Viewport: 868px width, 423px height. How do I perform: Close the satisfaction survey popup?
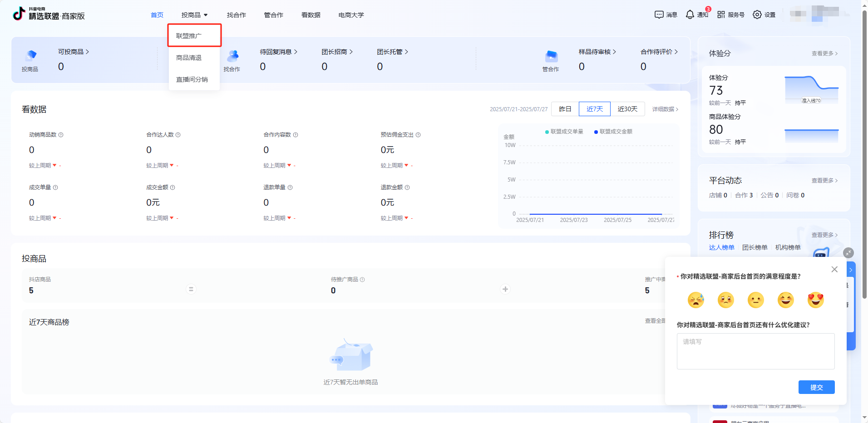[x=834, y=270]
